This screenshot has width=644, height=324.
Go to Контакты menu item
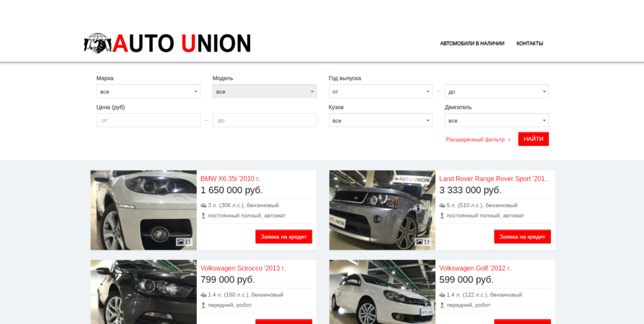(x=530, y=43)
